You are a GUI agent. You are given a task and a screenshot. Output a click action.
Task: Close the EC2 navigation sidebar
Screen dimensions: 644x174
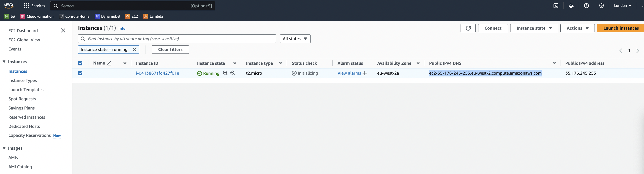coord(63,31)
